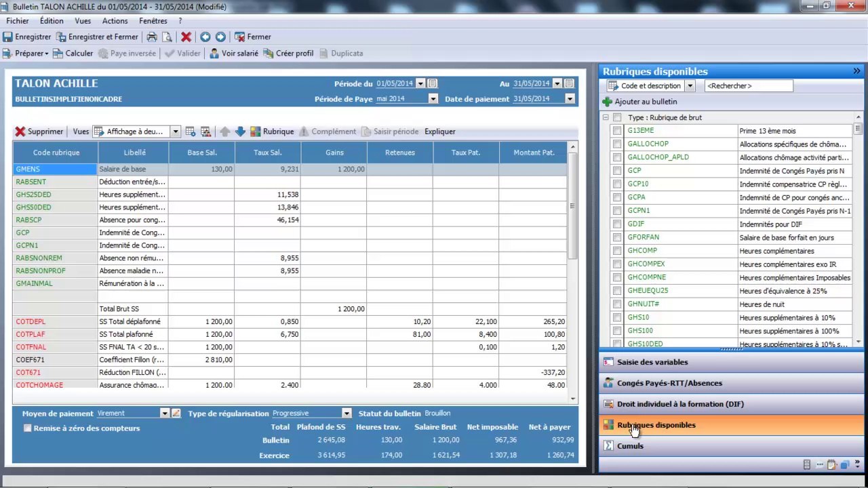Click the red X delete icon

pyautogui.click(x=186, y=37)
